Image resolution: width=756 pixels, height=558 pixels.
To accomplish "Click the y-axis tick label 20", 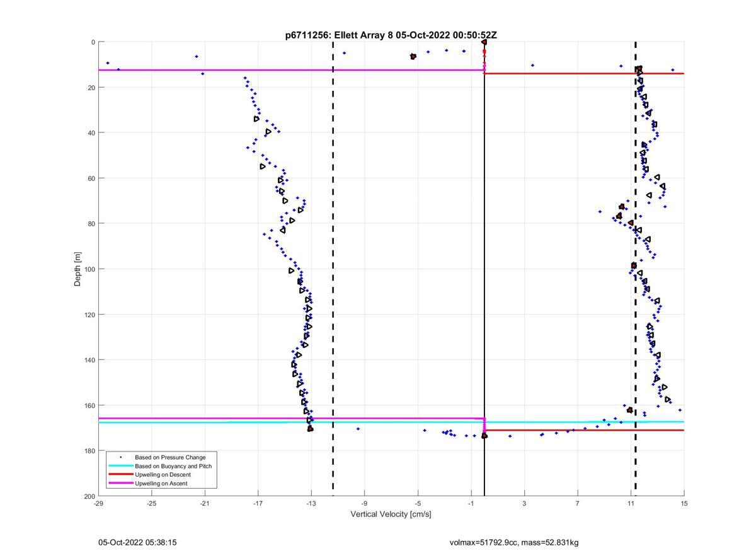I will click(91, 88).
